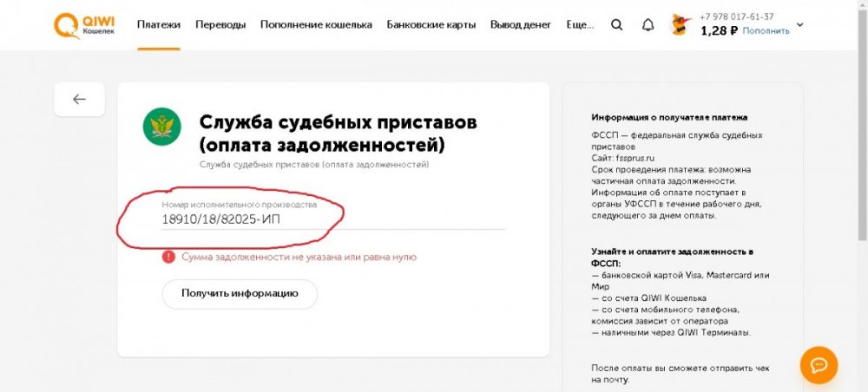Click the profile avatar picture
Screen dimensions: 868x392
[681, 25]
